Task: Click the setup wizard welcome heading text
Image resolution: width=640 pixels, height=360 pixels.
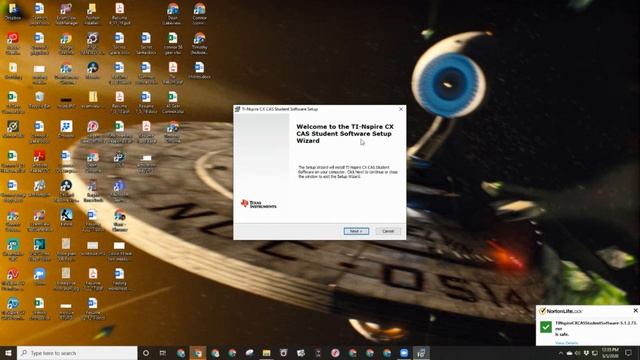Action: pyautogui.click(x=345, y=133)
